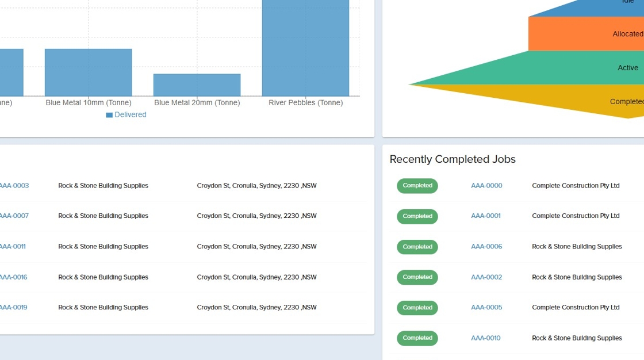Open job AAA-0007 in left list
This screenshot has width=644, height=360.
tap(14, 216)
